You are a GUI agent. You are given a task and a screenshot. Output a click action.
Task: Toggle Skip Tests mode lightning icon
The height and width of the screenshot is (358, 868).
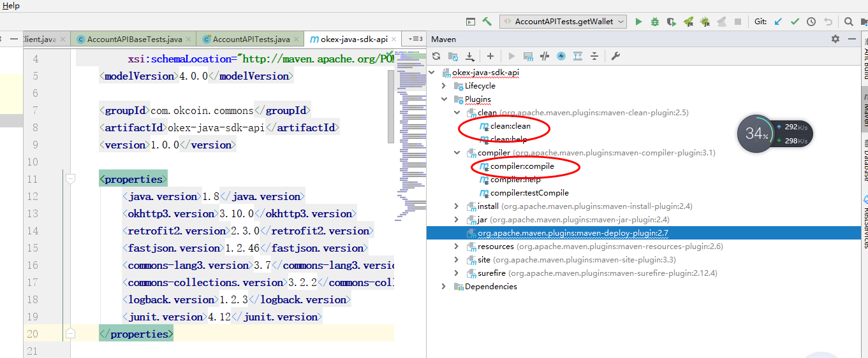pyautogui.click(x=561, y=56)
